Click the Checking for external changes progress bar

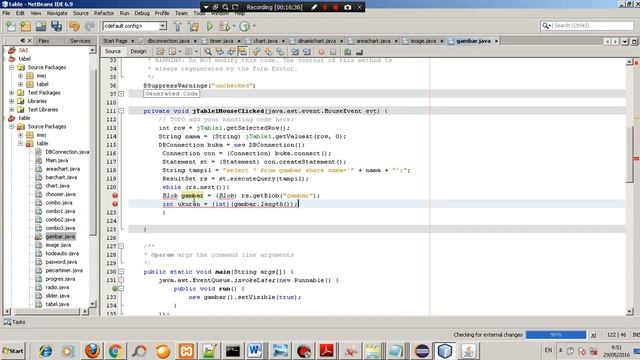pos(556,335)
